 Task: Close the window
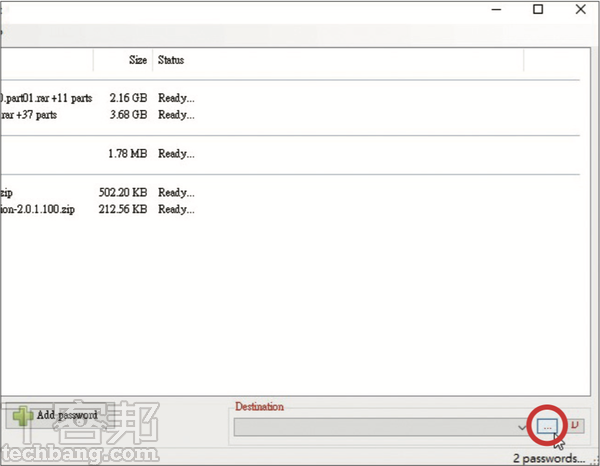point(580,9)
